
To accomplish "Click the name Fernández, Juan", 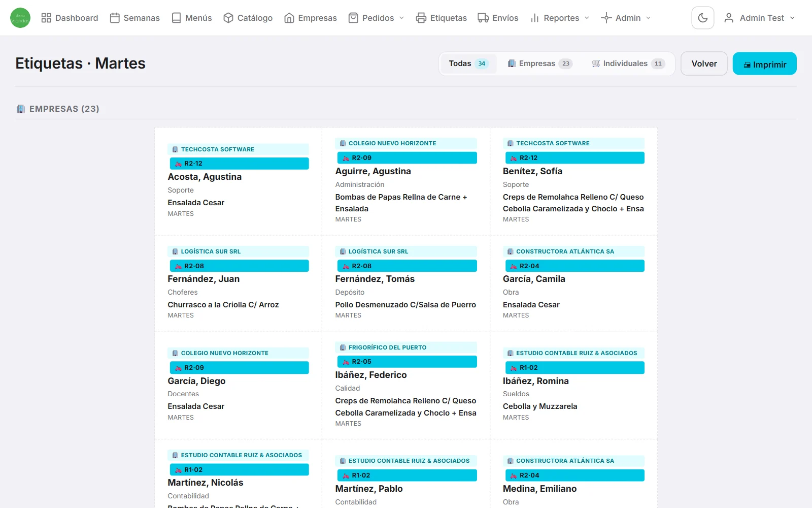I will (x=204, y=279).
